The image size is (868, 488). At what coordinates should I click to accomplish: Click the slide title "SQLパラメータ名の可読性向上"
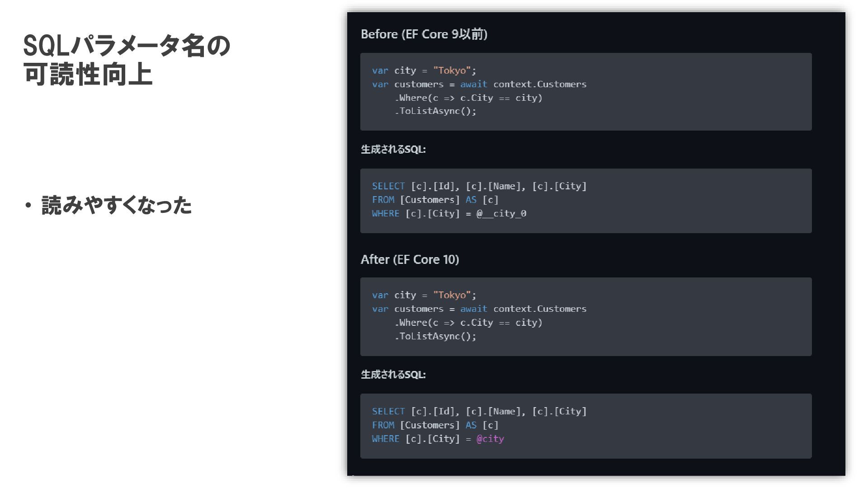click(127, 60)
